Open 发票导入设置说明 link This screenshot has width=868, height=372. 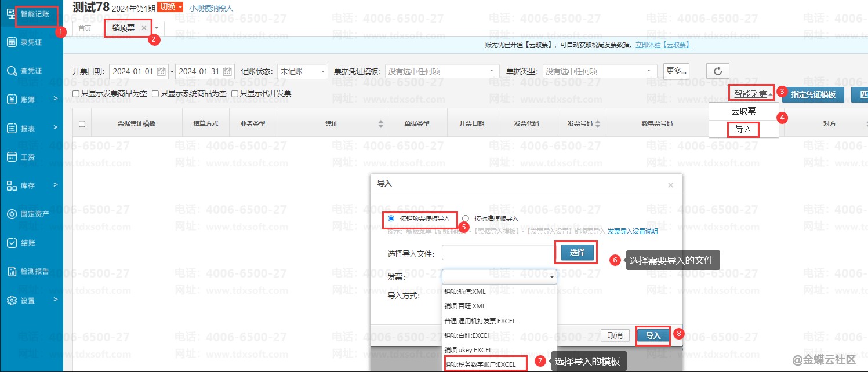pos(633,231)
